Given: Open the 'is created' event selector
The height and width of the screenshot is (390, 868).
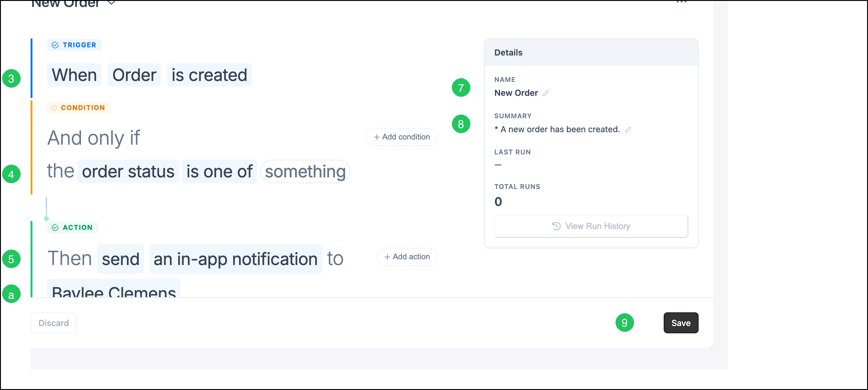Looking at the screenshot, I should point(209,75).
